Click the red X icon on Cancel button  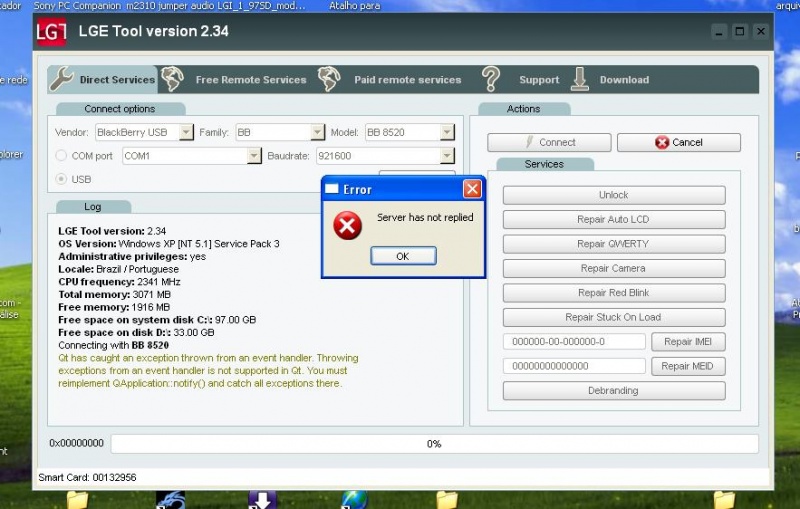[662, 142]
